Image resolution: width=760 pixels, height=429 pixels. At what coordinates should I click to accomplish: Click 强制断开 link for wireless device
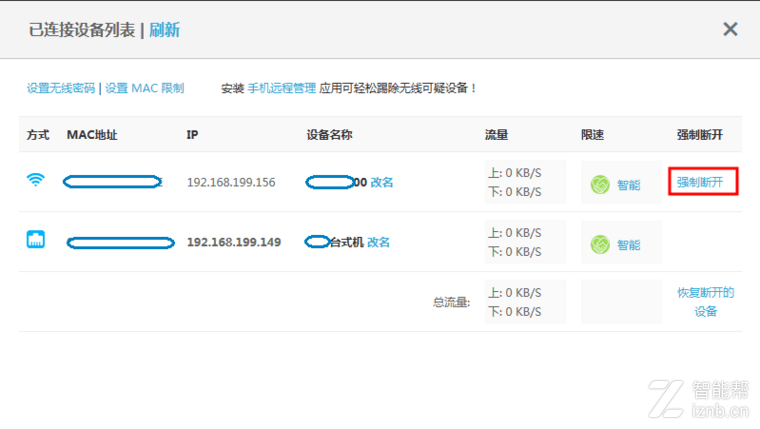coord(700,182)
